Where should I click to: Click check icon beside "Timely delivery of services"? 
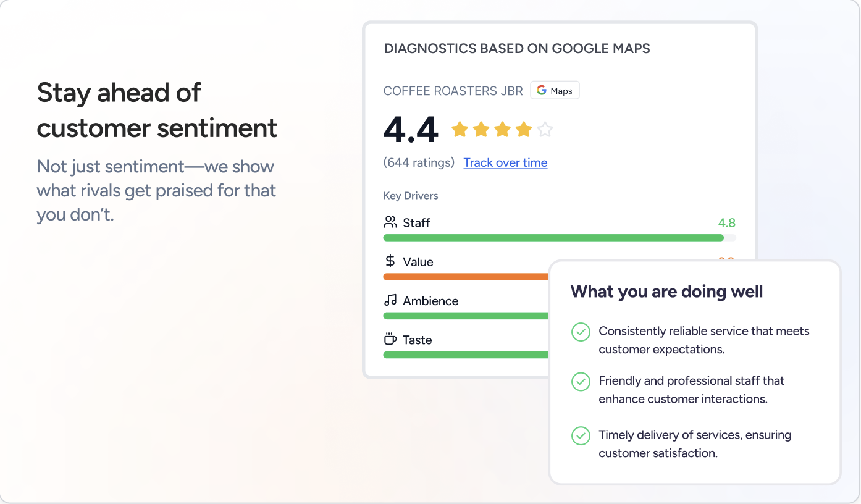pos(581,436)
